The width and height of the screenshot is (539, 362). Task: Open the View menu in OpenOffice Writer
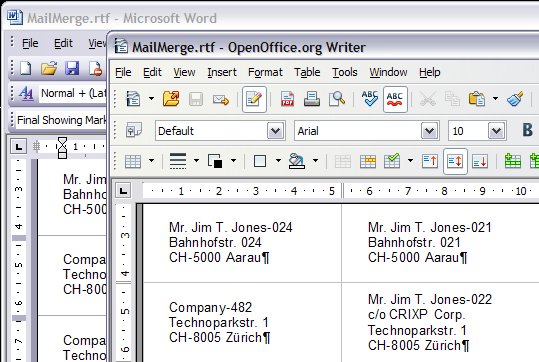[184, 72]
